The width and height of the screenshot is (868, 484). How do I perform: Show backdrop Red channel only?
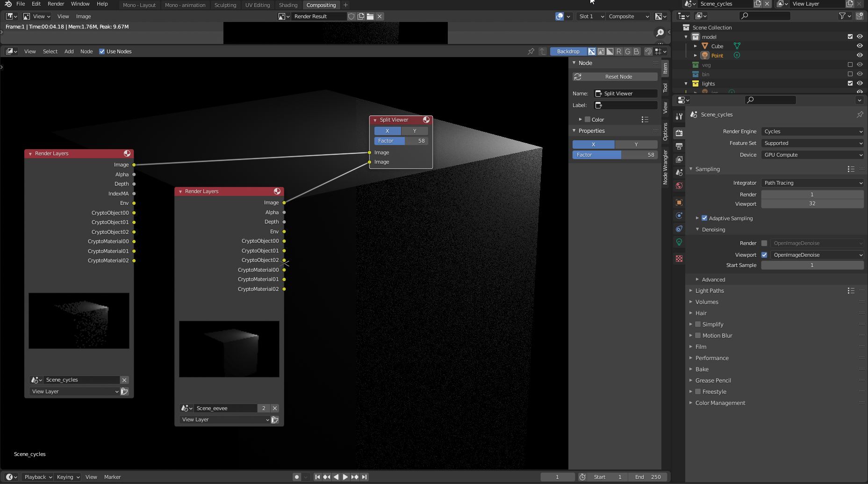point(619,51)
